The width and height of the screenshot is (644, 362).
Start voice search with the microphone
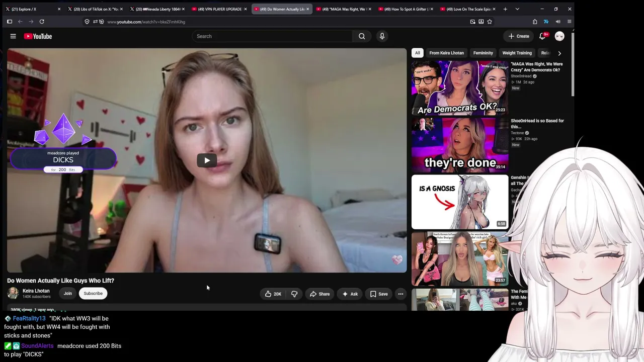pyautogui.click(x=382, y=36)
